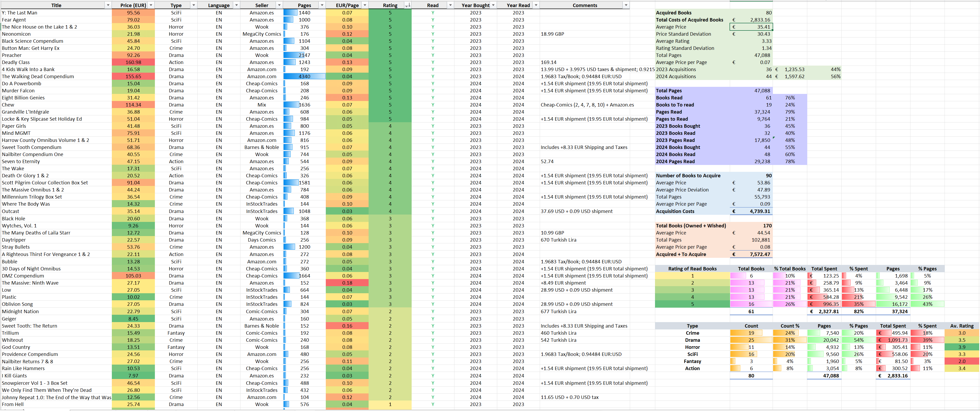This screenshot has height=411, width=980.
Task: Click the Rating sort-descending filter icon
Action: pos(407,5)
